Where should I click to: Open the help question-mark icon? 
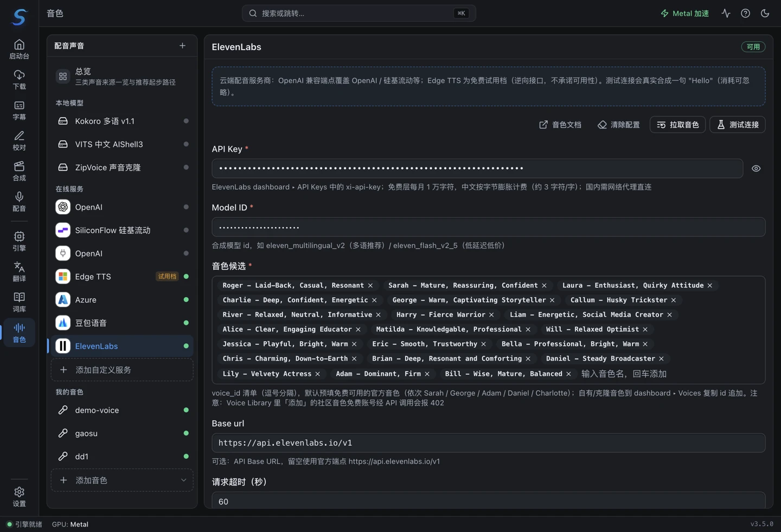745,14
